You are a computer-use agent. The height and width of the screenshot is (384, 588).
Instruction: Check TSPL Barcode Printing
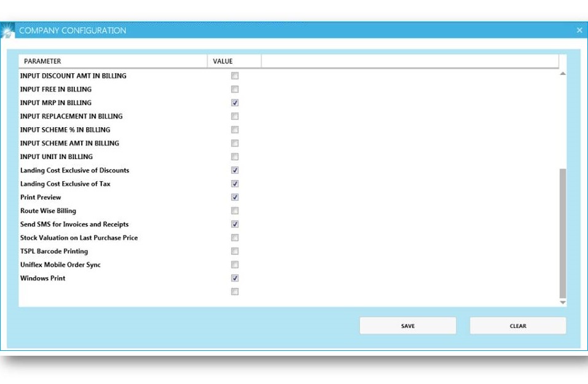[x=233, y=251]
